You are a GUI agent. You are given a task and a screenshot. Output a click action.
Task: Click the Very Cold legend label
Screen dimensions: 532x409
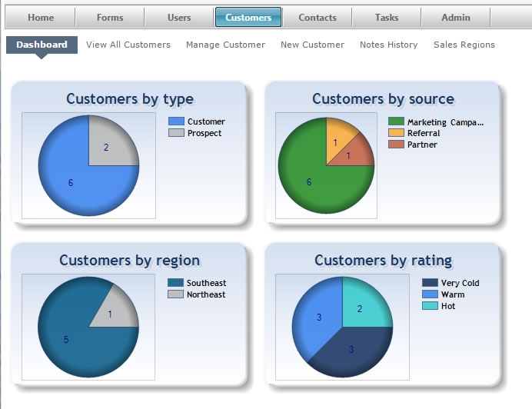(x=460, y=283)
